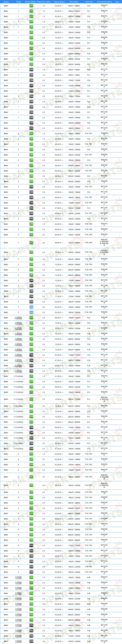Screen dimensions: 122x644
Task: Click petrol icon in 80kW / 109KM F21 row
Action: [31, 11]
